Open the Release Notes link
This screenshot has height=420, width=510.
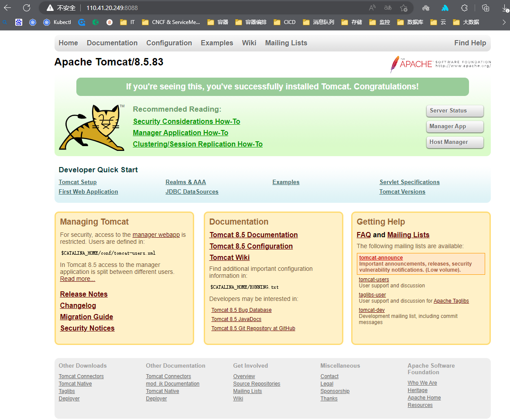84,294
